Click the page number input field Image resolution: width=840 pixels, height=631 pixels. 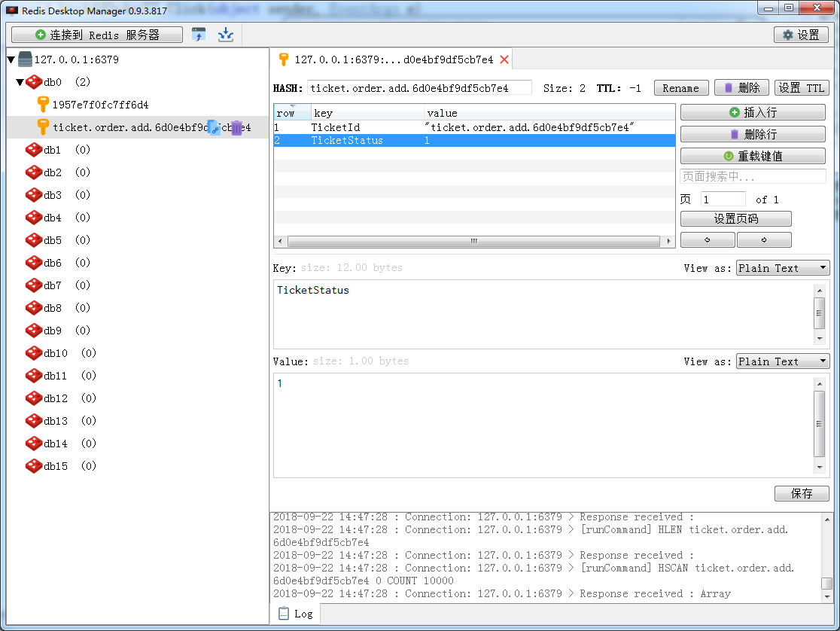tap(723, 200)
